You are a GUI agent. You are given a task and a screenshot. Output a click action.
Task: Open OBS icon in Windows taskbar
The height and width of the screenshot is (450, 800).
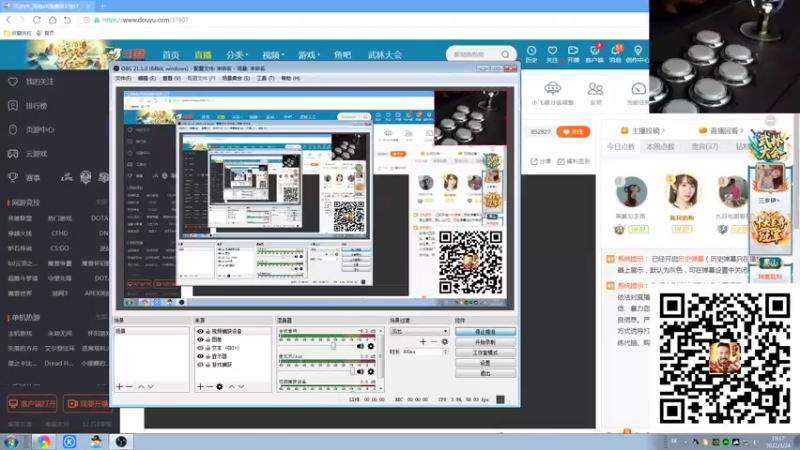pos(121,442)
